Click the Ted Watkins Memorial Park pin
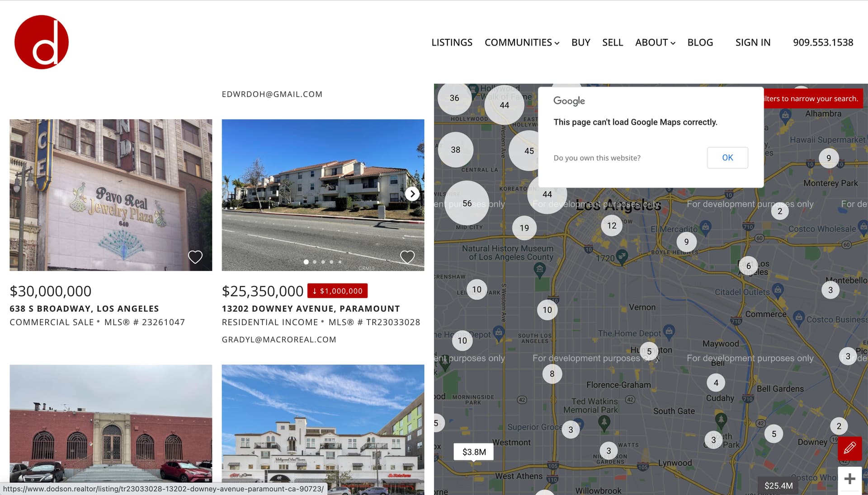Viewport: 868px width, 495px height. pos(604,423)
